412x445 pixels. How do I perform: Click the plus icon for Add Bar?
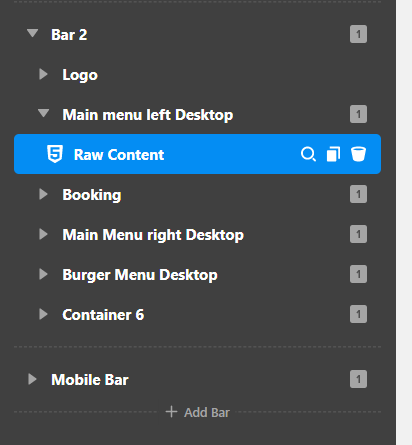171,412
